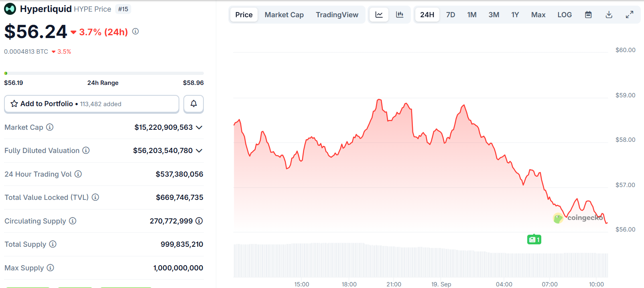Click the $56.00 y-axis label
The image size is (644, 288).
(626, 230)
